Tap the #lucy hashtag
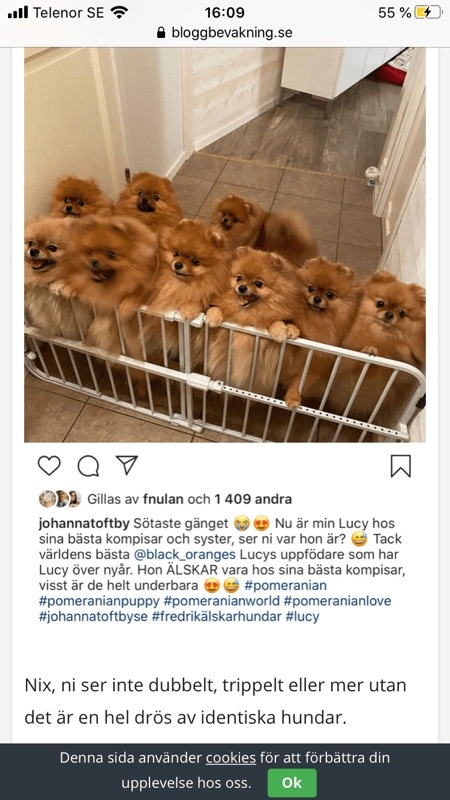 302,616
